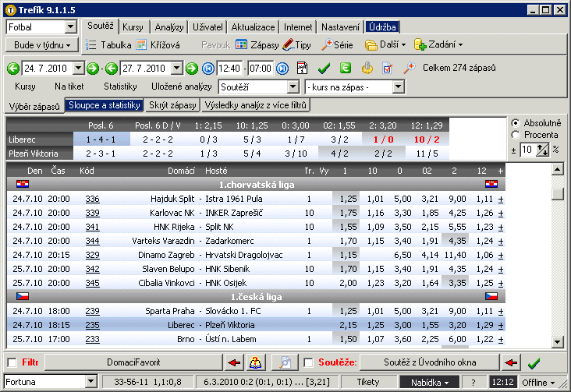571x392 pixels.
Task: Click the green euro odds icon
Action: click(x=346, y=68)
